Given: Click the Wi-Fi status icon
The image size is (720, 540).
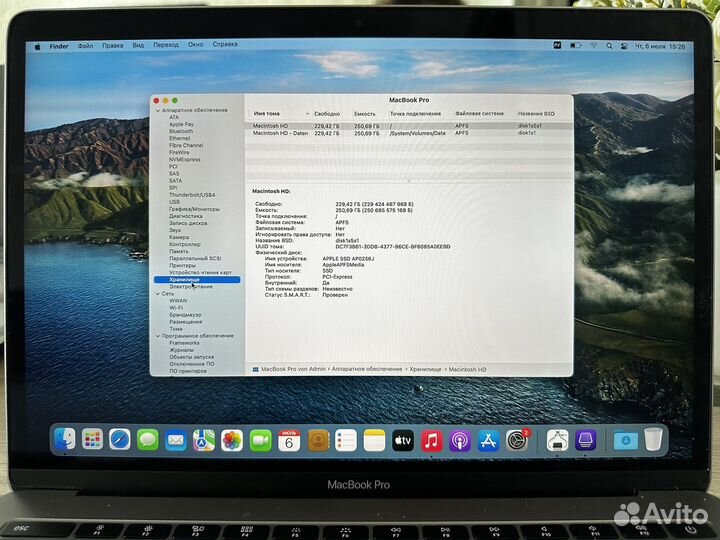Looking at the screenshot, I should (x=594, y=45).
